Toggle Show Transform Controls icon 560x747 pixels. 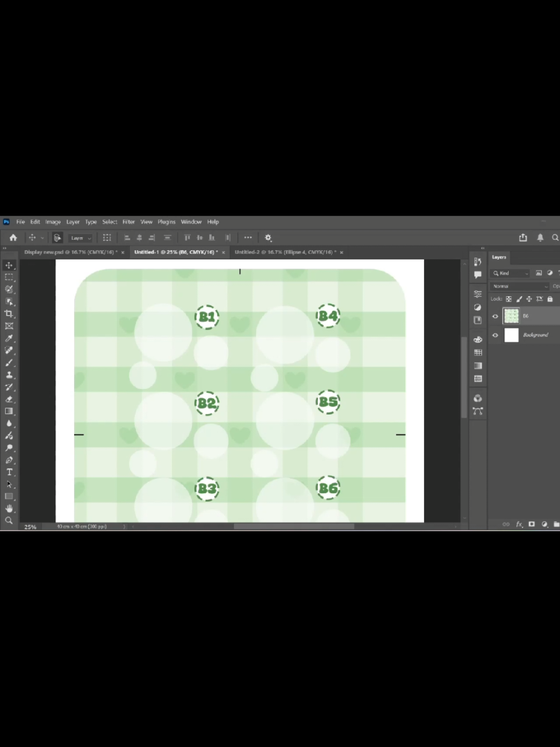coord(107,238)
